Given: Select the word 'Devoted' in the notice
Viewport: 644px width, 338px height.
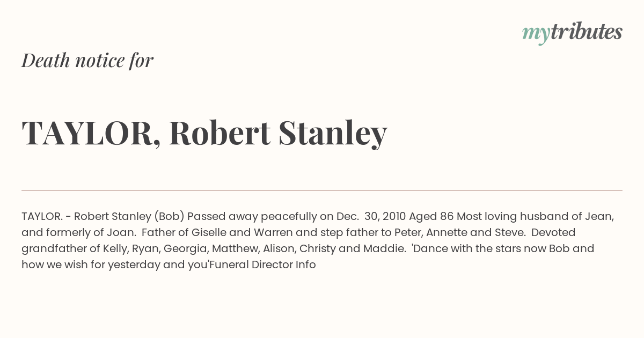Looking at the screenshot, I should point(553,232).
